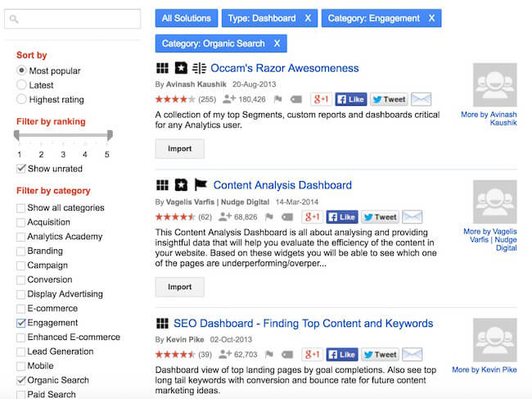Click the star icon beside Occam's Razor Awesomeness title
The height and width of the screenshot is (399, 532).
click(x=181, y=68)
